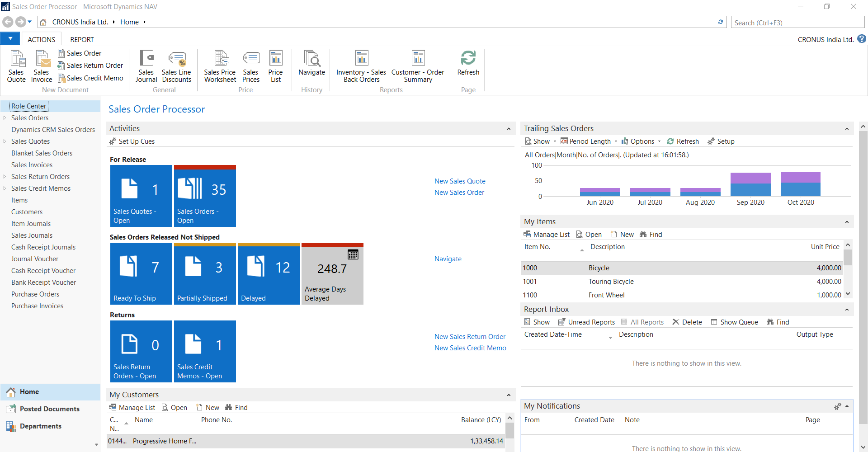Open Sales Return Orders - Open tile
Screen dimensions: 868x452
(x=141, y=351)
